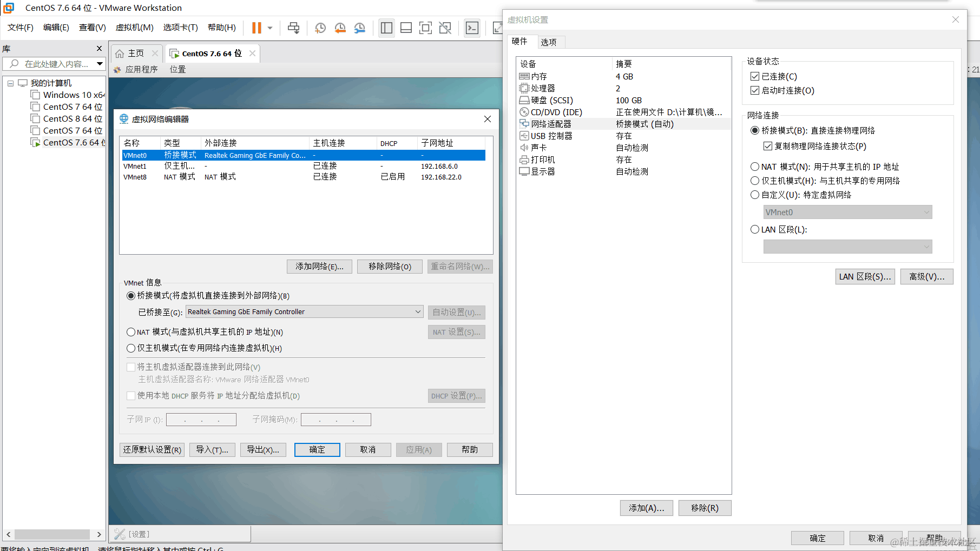Image resolution: width=980 pixels, height=551 pixels.
Task: Select 处理器 device in hardware list
Action: click(x=623, y=88)
